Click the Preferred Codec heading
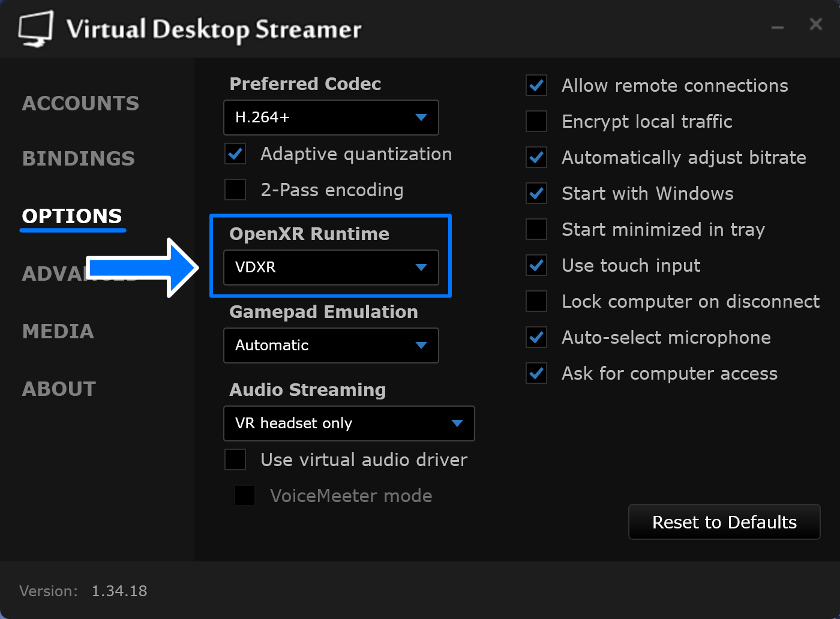Screen dimensions: 840x619 [305, 84]
